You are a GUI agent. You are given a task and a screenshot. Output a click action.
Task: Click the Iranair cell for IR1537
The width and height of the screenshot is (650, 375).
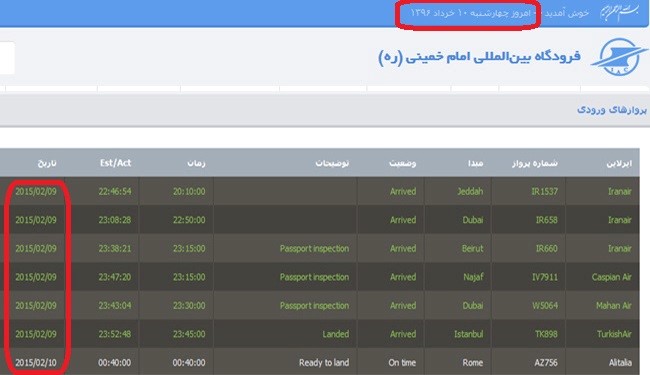point(620,191)
